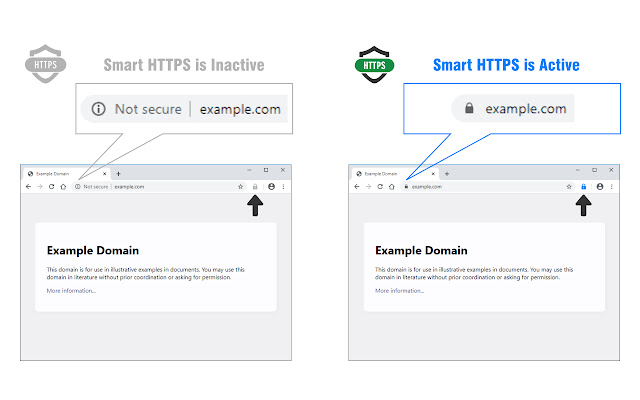Open profile avatar in right browser window
The height and width of the screenshot is (400, 640).
click(x=600, y=187)
